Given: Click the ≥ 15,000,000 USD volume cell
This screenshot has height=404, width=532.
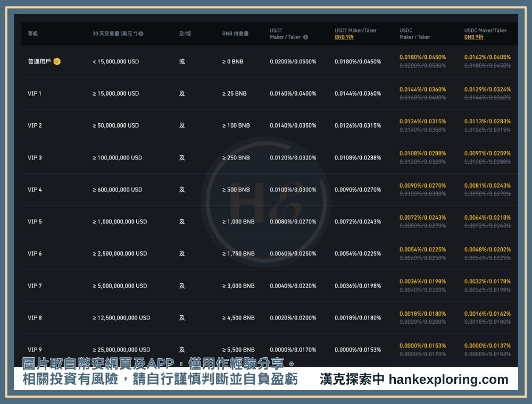Looking at the screenshot, I should pyautogui.click(x=115, y=93).
